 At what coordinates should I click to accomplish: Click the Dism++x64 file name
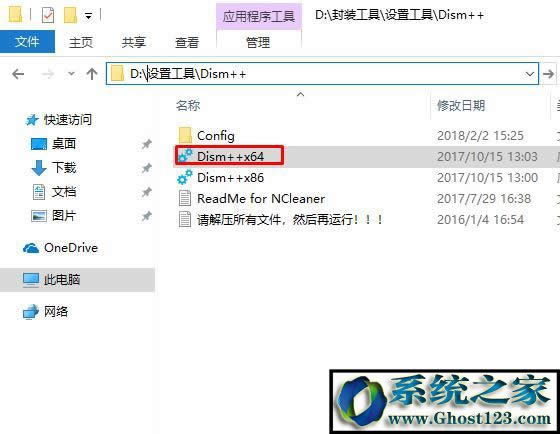(x=230, y=156)
